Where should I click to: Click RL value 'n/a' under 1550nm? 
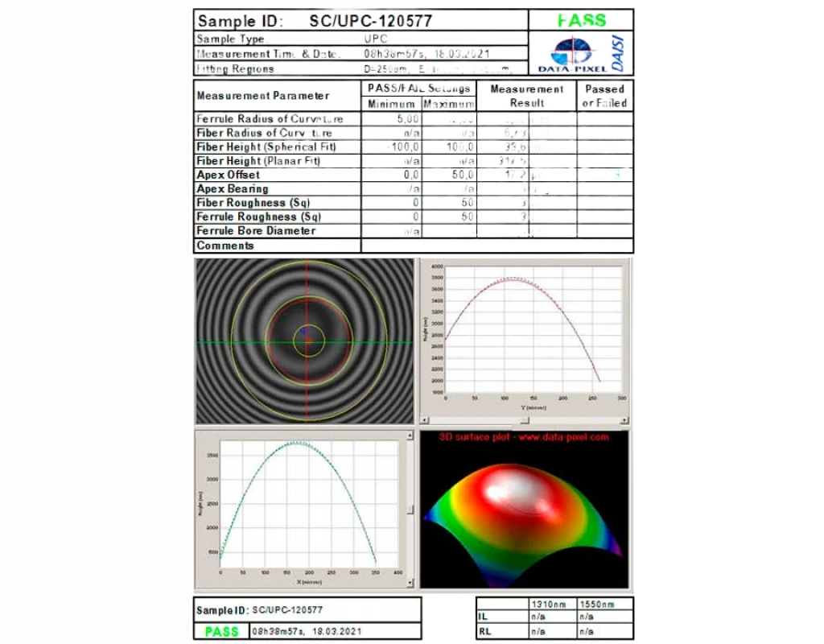click(587, 631)
